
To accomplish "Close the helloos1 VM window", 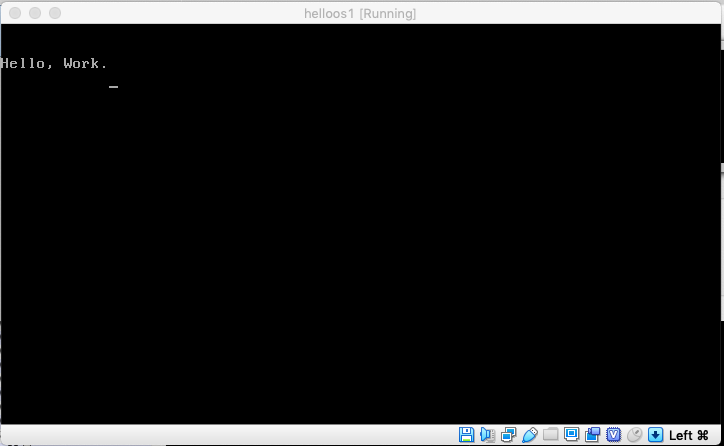I will pos(15,13).
